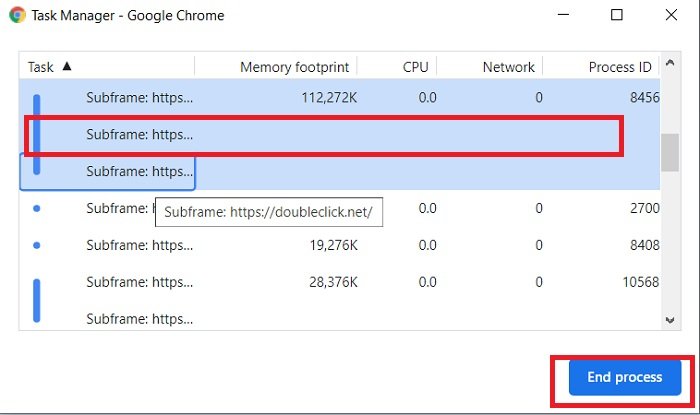Viewport: 700px width, 415px height.
Task: Click the blue bullet beside the 2700 process
Action: pyautogui.click(x=37, y=209)
